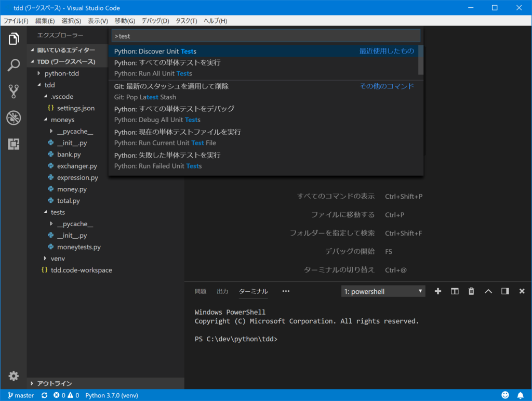The image size is (532, 401).
Task: Open the terminal selector dropdown '1: powershell'
Action: tap(383, 291)
